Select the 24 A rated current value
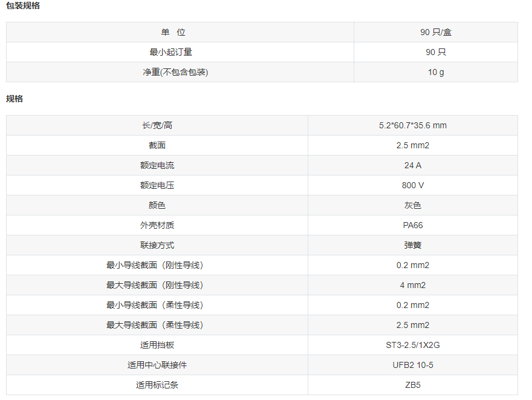 pyautogui.click(x=412, y=165)
